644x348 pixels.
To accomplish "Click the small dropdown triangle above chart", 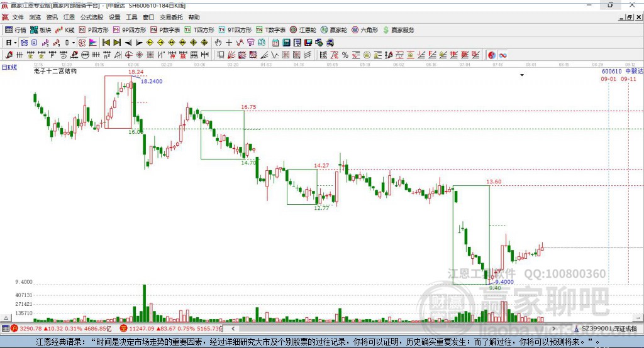I will pos(522,75).
